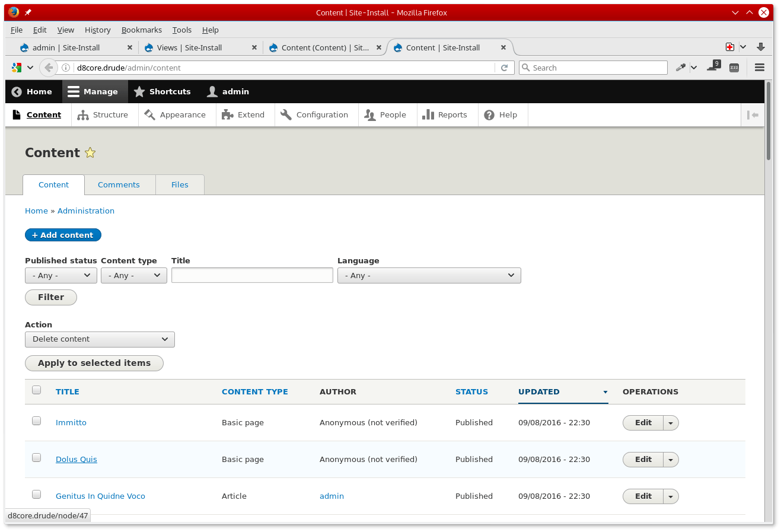The image size is (781, 532).
Task: Open the Appearance admin section
Action: (x=175, y=115)
